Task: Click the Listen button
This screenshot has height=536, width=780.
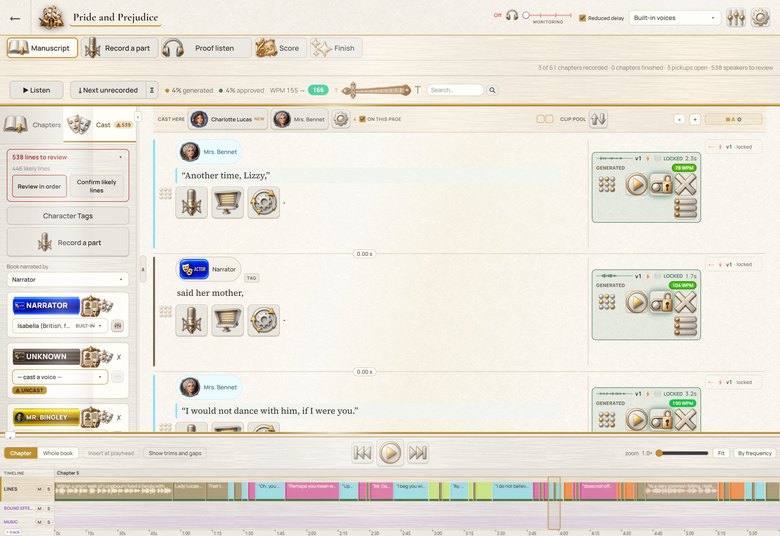Action: pos(36,90)
